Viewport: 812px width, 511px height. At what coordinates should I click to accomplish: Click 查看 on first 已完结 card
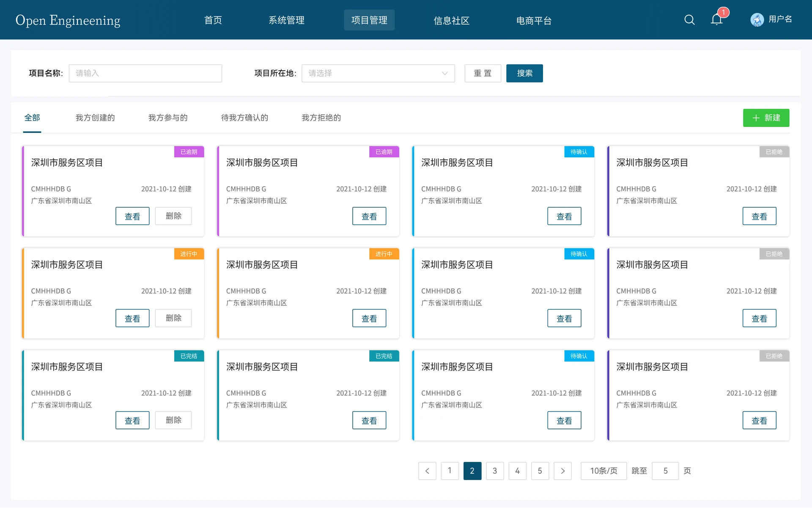pos(132,420)
